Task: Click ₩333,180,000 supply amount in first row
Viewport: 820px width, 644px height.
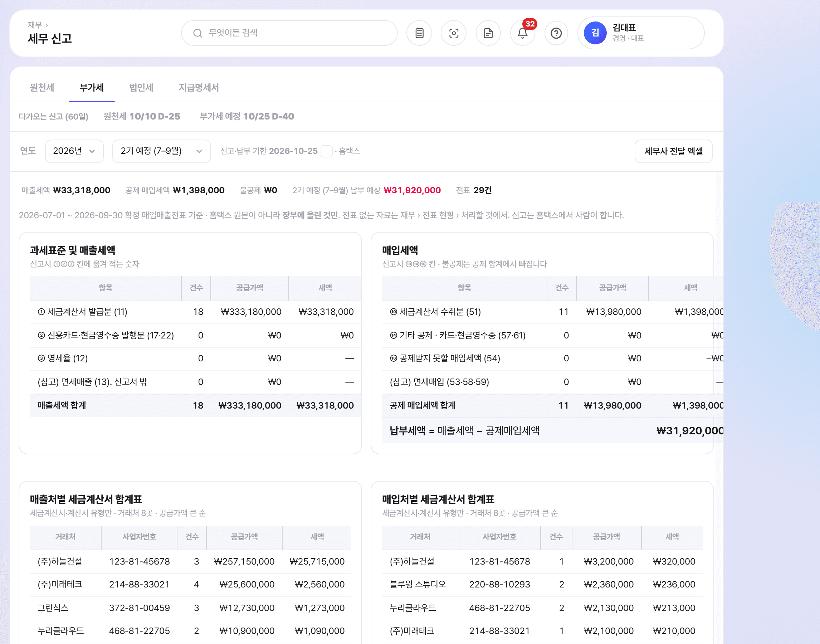Action: point(251,312)
